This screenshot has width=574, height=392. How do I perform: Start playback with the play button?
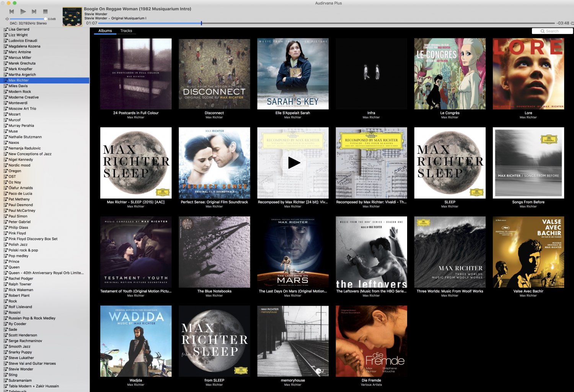pos(23,11)
